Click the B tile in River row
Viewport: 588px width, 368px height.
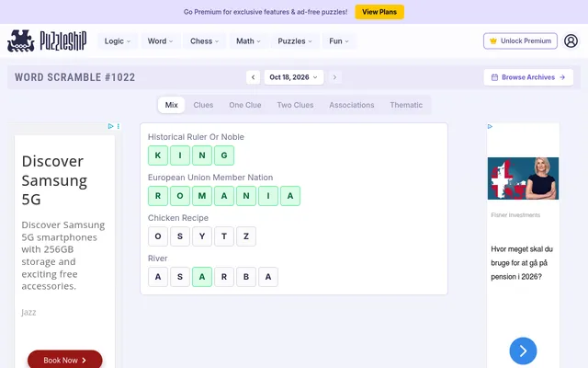[246, 277]
